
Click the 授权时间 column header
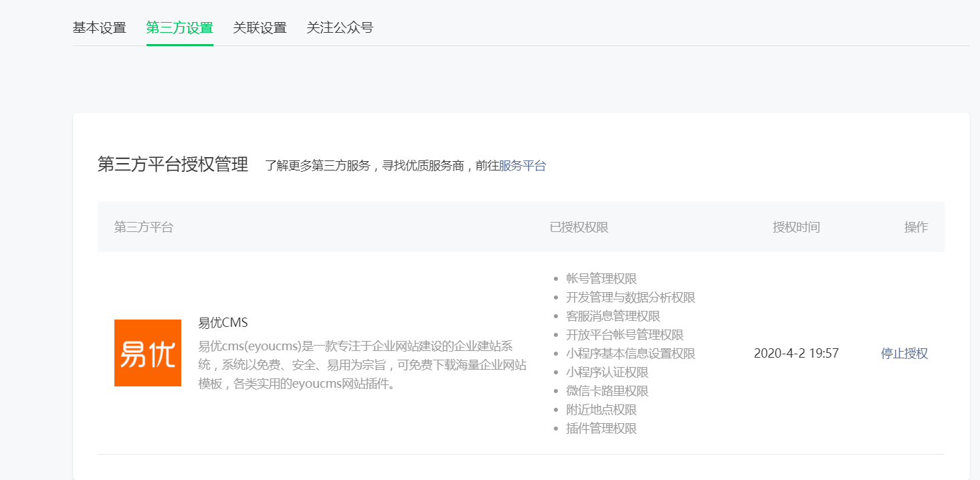(x=796, y=227)
